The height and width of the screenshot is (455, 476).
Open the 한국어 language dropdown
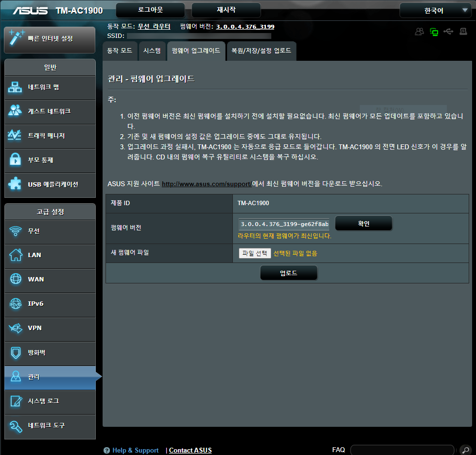tap(435, 11)
